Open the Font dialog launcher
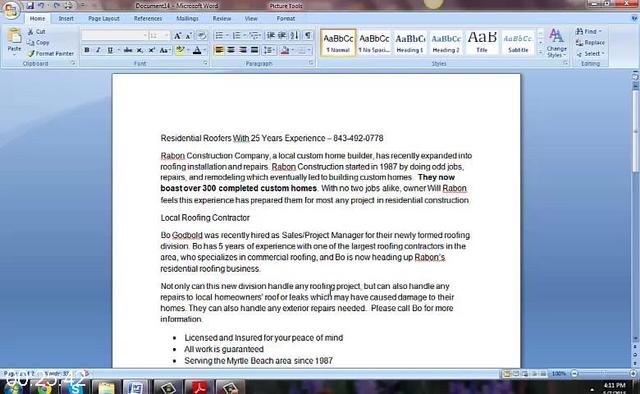640x394 pixels. pos(205,63)
